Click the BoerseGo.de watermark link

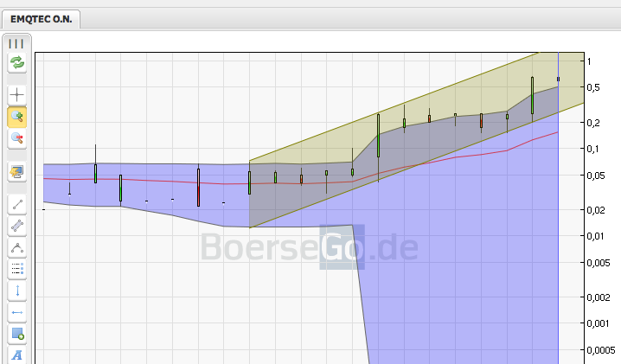[x=309, y=248]
